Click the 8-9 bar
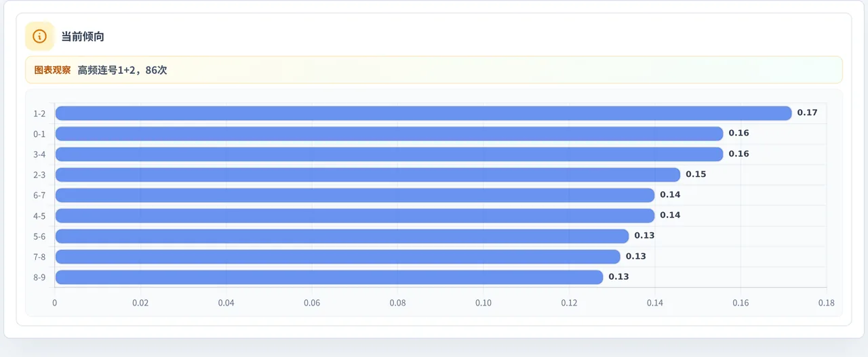This screenshot has height=357, width=868. pos(329,277)
